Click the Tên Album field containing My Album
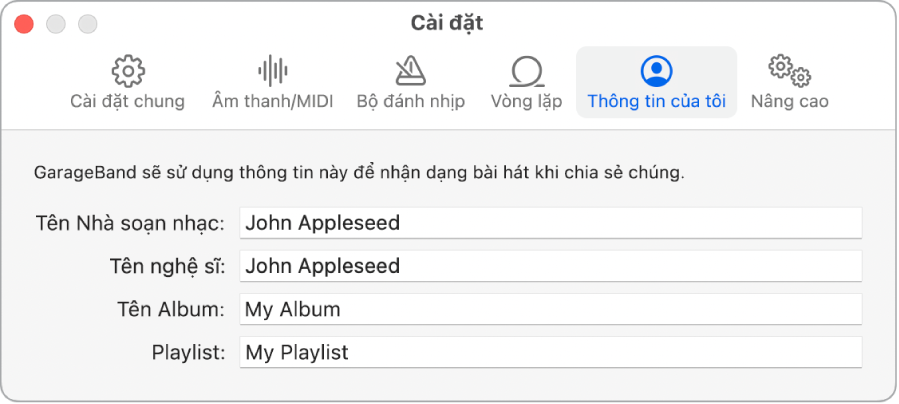The height and width of the screenshot is (404, 899). 550,309
